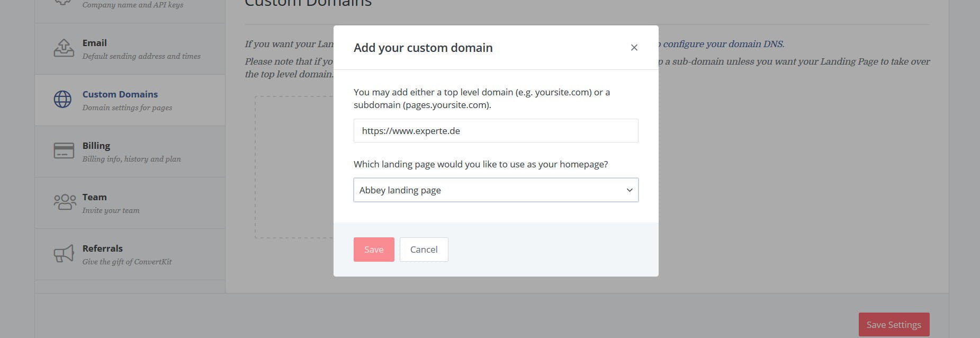The height and width of the screenshot is (338, 980).
Task: Select the custom domain text field
Action: [x=496, y=130]
